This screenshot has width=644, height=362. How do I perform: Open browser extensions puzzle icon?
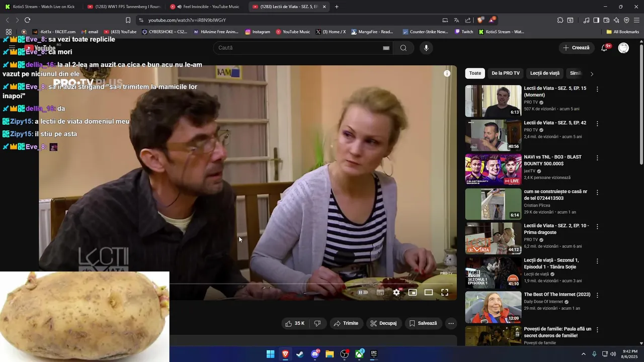pos(560,20)
